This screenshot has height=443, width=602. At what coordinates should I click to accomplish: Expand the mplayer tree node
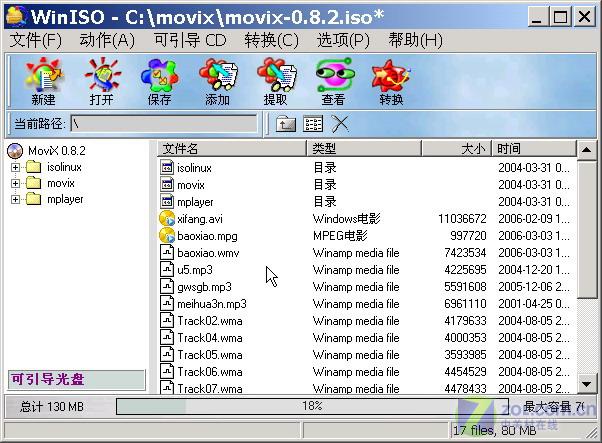click(x=15, y=200)
